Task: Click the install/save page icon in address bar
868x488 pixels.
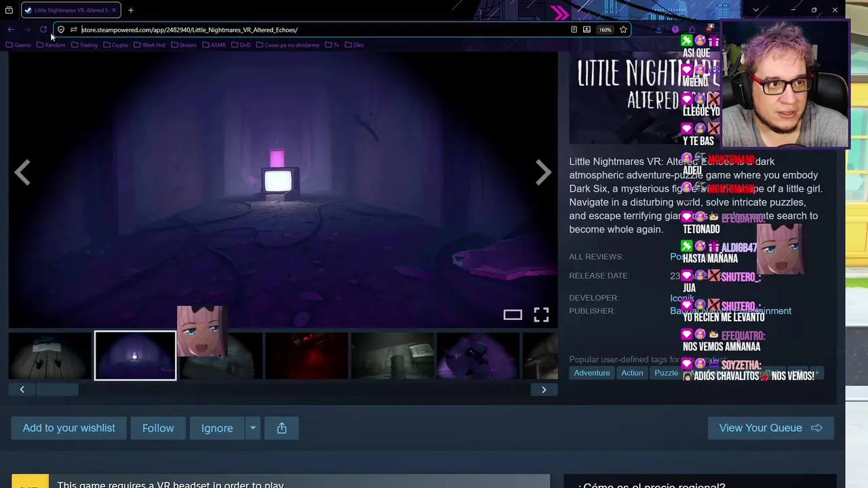Action: point(587,30)
